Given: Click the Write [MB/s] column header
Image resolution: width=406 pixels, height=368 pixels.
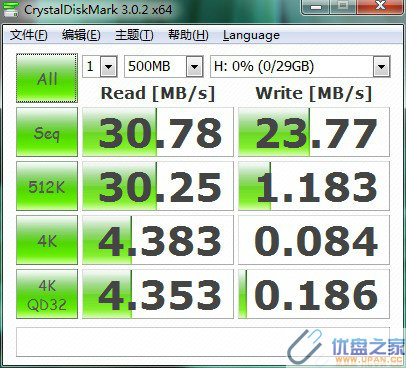Looking at the screenshot, I should (314, 93).
